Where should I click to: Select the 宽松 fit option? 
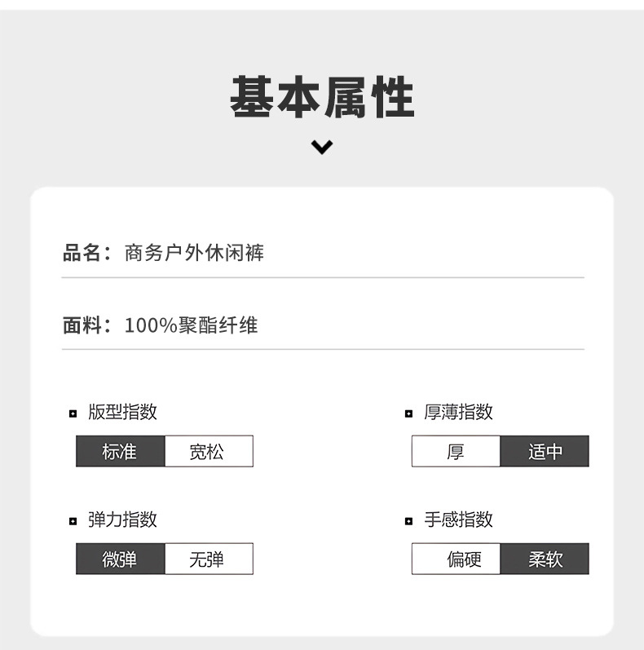pyautogui.click(x=209, y=451)
